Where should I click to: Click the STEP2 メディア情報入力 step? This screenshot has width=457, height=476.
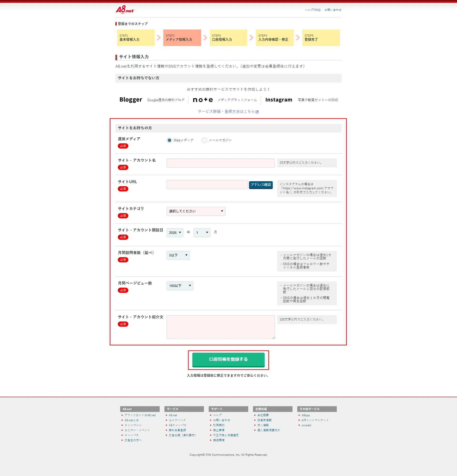point(182,38)
